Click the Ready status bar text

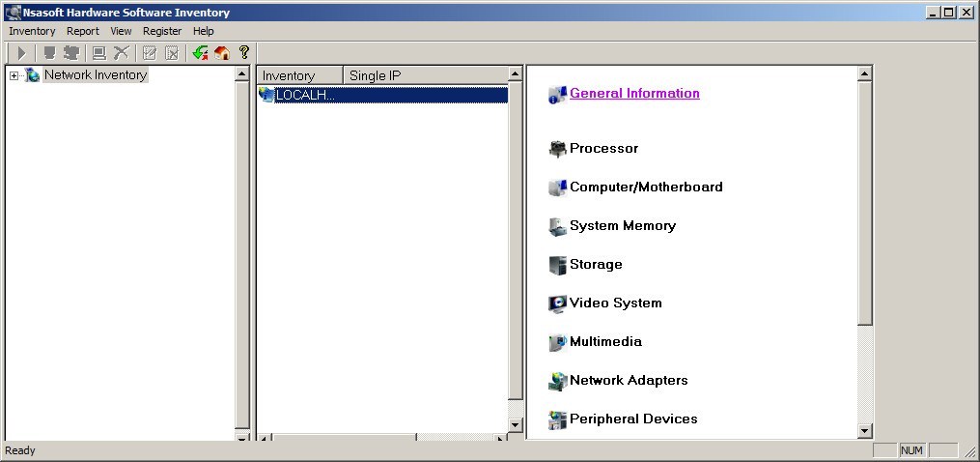pyautogui.click(x=20, y=450)
